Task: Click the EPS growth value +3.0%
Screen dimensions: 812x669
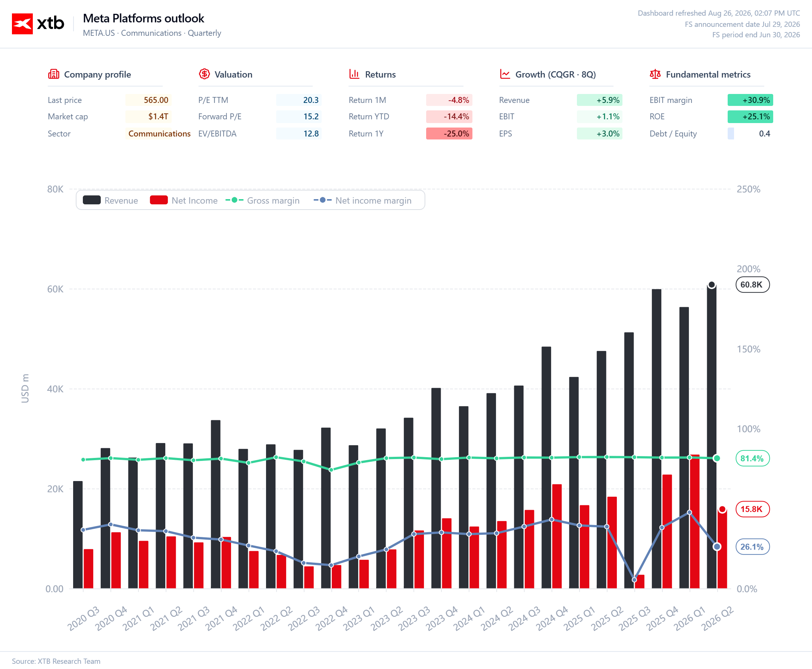Action: (x=600, y=134)
